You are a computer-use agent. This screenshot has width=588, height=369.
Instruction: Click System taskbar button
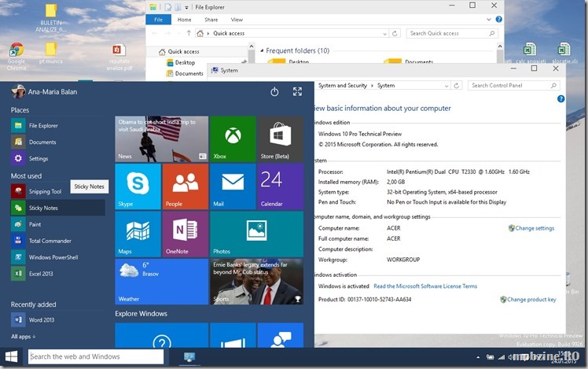point(189,357)
